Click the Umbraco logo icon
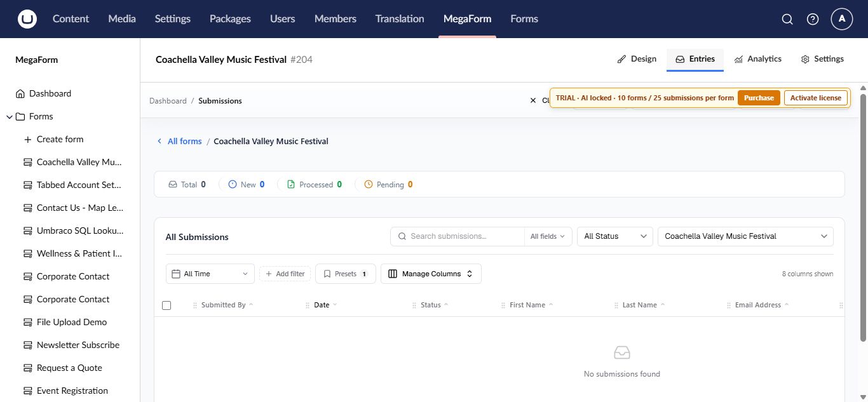868x402 pixels. pos(27,19)
